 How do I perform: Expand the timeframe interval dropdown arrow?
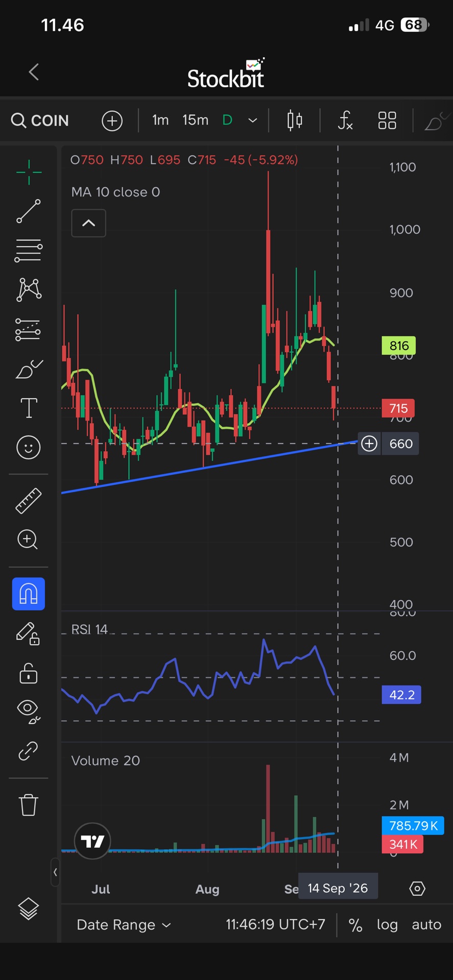[x=252, y=120]
